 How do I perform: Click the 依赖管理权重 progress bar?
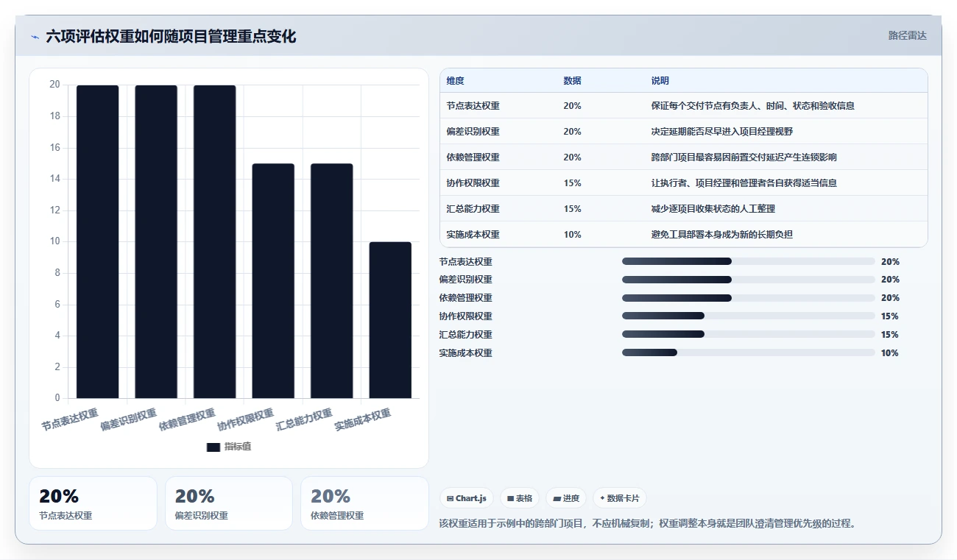pos(749,298)
